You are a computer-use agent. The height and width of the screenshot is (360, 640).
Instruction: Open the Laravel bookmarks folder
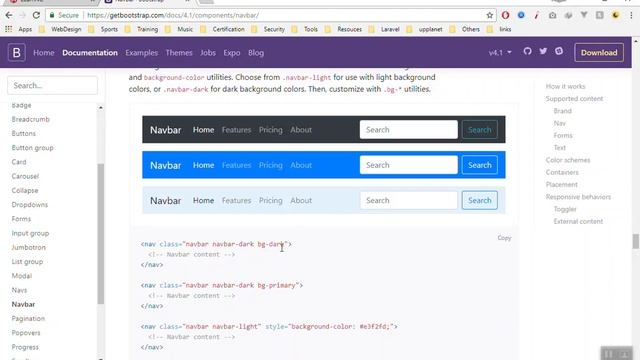(385, 29)
